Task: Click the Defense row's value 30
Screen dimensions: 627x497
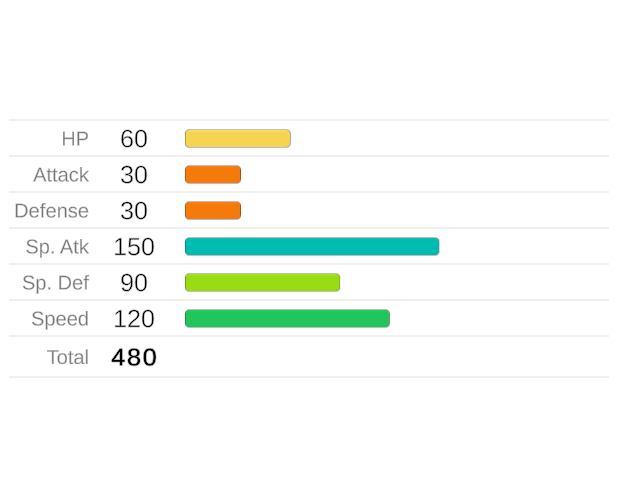Action: click(x=134, y=211)
